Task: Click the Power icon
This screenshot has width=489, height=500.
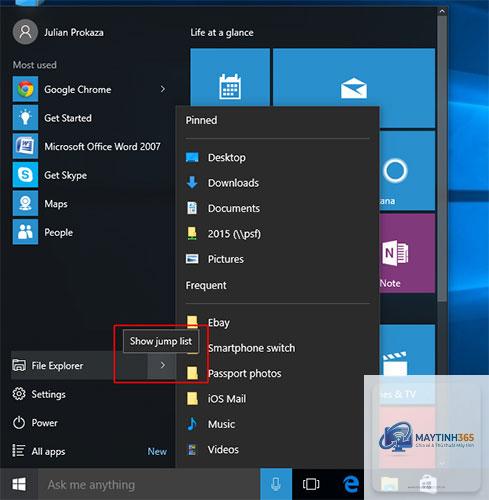Action: tap(19, 423)
